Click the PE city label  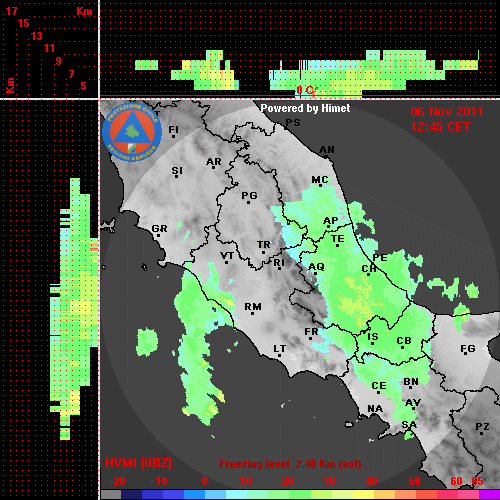[380, 257]
